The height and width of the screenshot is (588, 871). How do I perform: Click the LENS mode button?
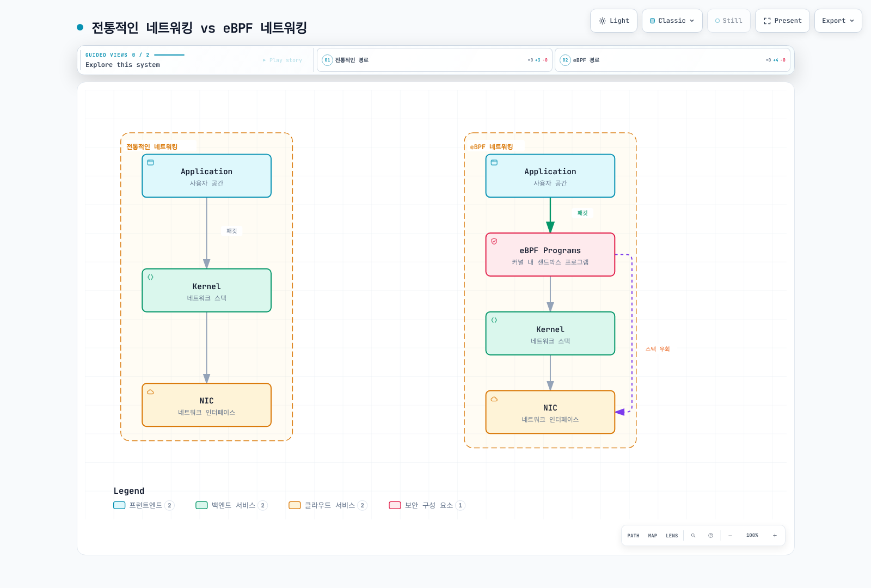point(672,536)
